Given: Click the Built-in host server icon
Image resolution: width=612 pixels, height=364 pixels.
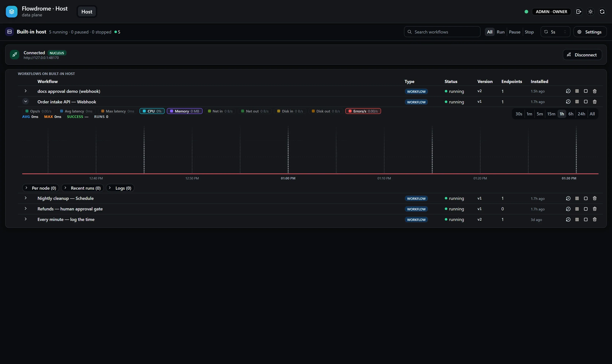Looking at the screenshot, I should tap(10, 32).
